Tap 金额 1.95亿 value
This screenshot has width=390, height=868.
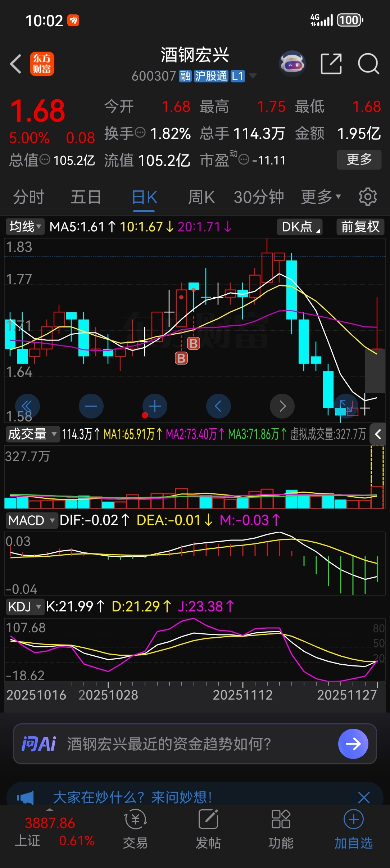click(x=359, y=134)
